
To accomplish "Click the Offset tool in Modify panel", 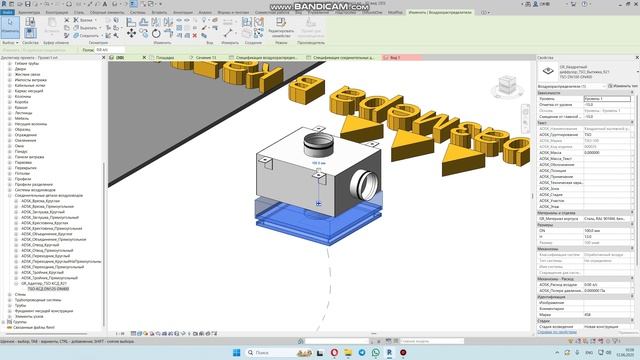I will click(x=144, y=22).
